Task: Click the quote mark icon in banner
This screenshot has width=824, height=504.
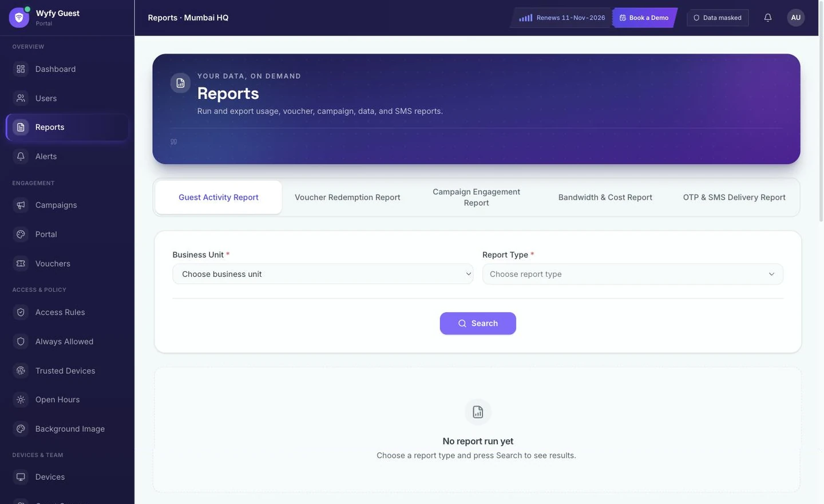Action: 173,142
